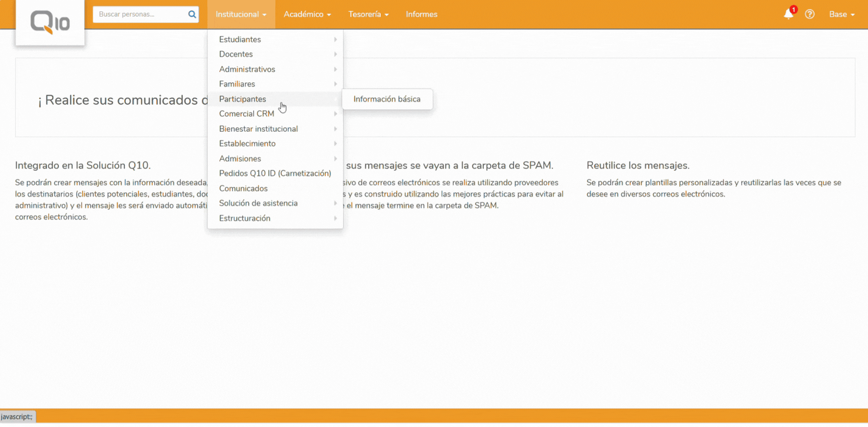Screen dimensions: 868x427
Task: Click Pedidos Q10 ID (Carnetización)
Action: tap(275, 174)
